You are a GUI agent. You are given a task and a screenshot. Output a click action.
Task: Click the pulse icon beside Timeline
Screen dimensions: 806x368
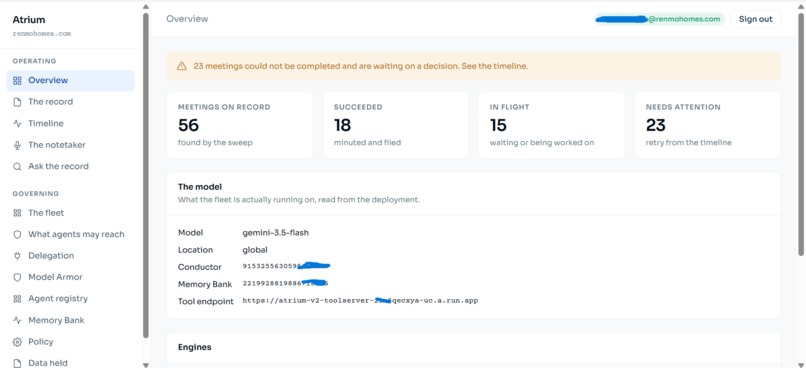click(17, 123)
